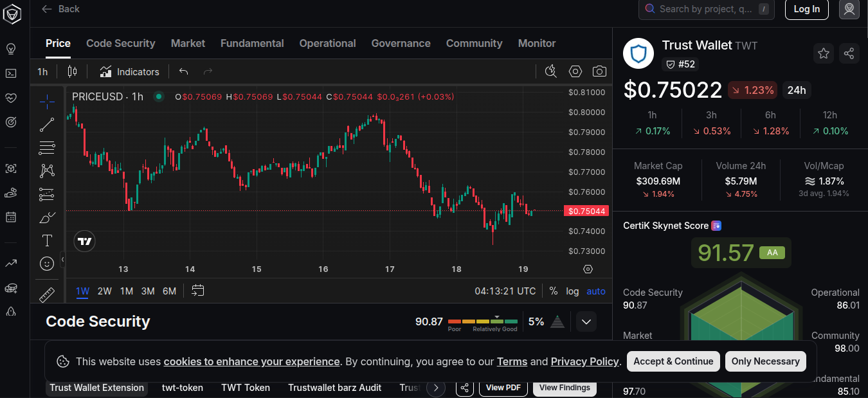Switch to the Governance tab

401,43
